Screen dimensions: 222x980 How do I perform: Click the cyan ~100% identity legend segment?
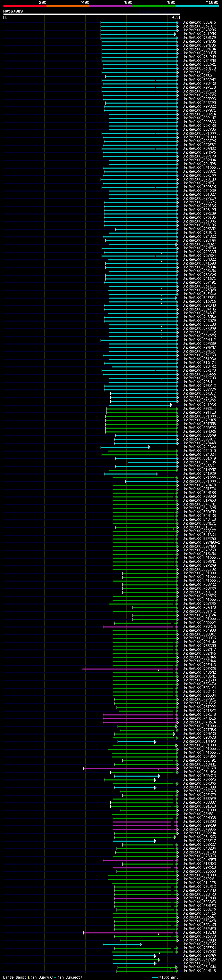pyautogui.click(x=197, y=6)
